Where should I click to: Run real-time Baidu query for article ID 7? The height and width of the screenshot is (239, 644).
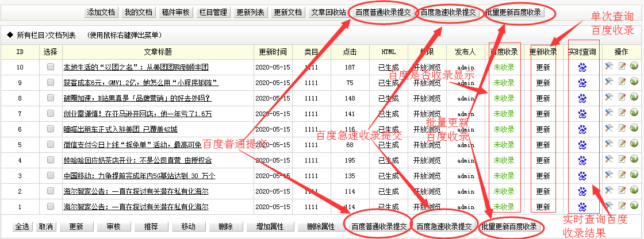point(582,114)
